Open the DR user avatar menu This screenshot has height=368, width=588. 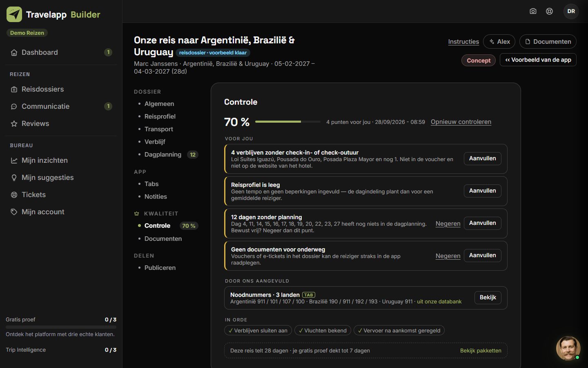(x=571, y=11)
